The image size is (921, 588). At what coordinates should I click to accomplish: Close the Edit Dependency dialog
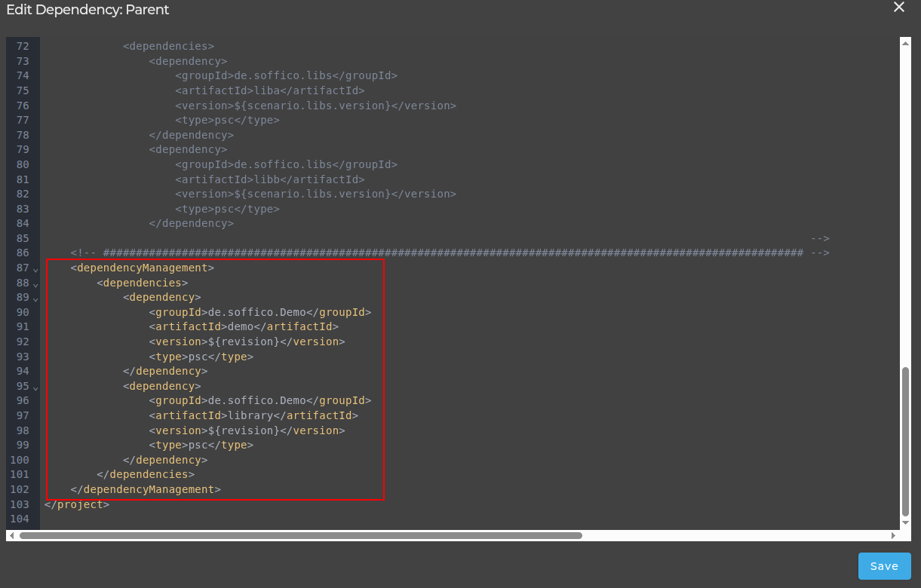click(x=898, y=8)
